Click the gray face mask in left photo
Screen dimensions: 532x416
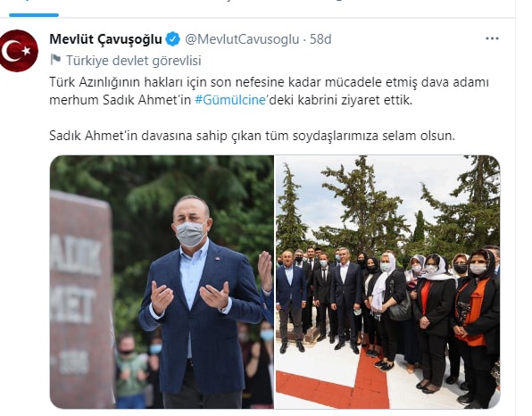[191, 234]
